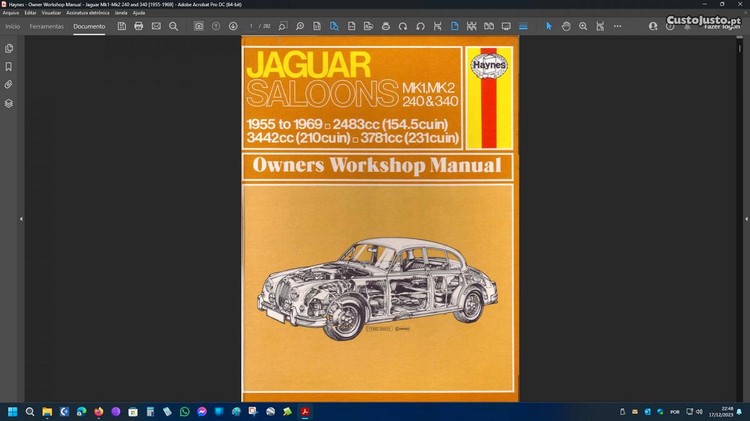Go to the Início tab
The image size is (750, 421).
pyautogui.click(x=13, y=26)
